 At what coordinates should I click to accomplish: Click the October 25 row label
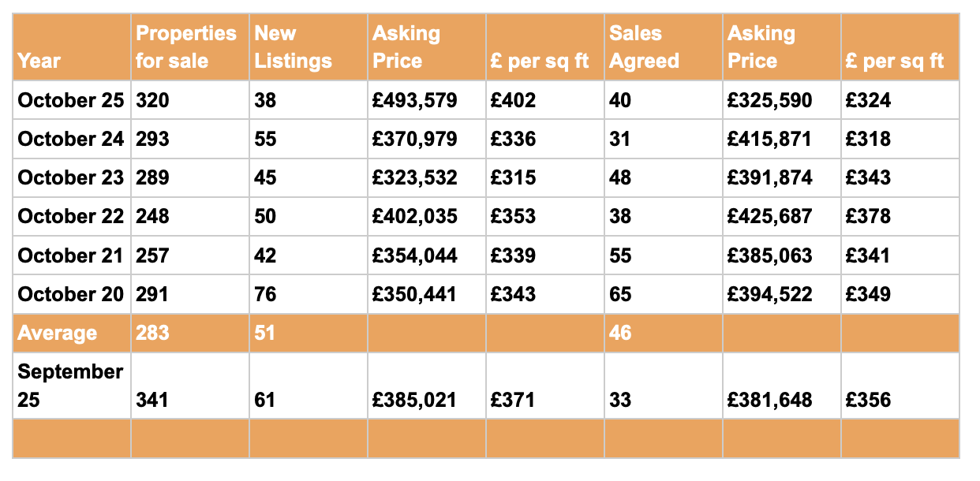tap(71, 100)
